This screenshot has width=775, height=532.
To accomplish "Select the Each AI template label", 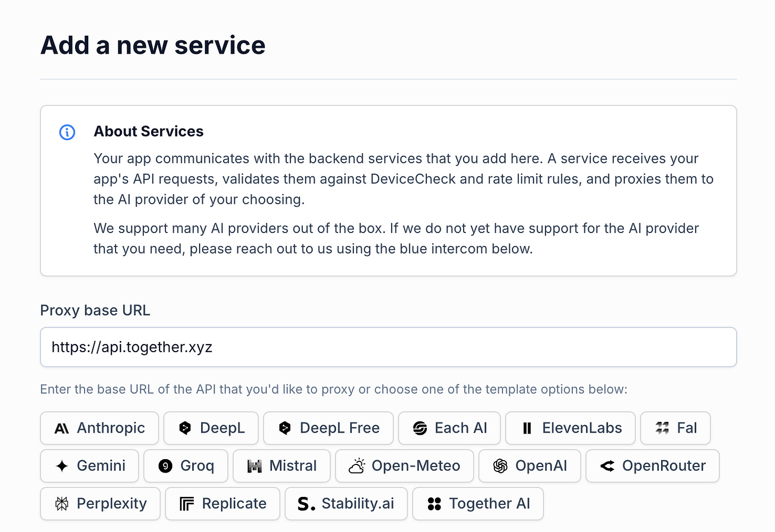I will point(461,428).
